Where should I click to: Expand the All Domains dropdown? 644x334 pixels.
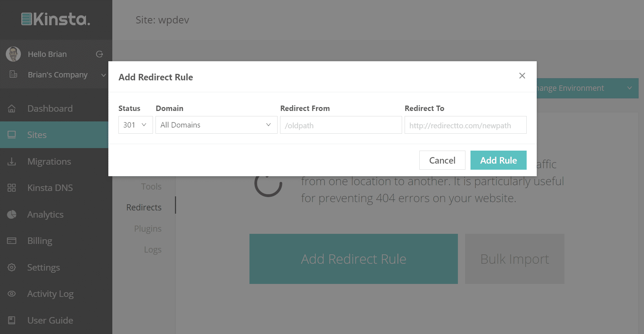216,125
